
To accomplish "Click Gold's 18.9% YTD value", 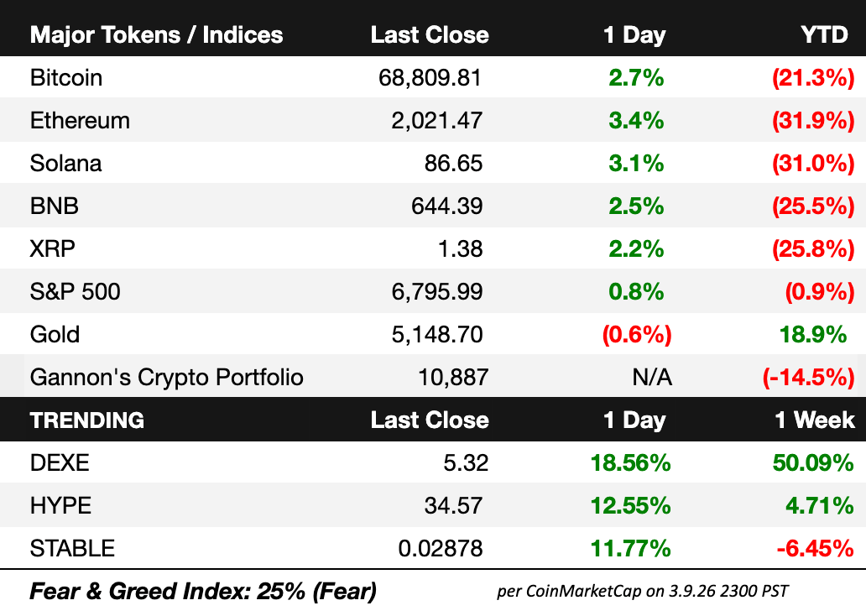I will [812, 334].
